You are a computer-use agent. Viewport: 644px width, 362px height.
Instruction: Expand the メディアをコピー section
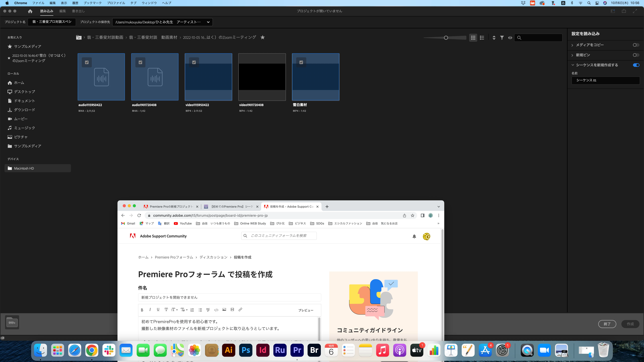point(573,45)
